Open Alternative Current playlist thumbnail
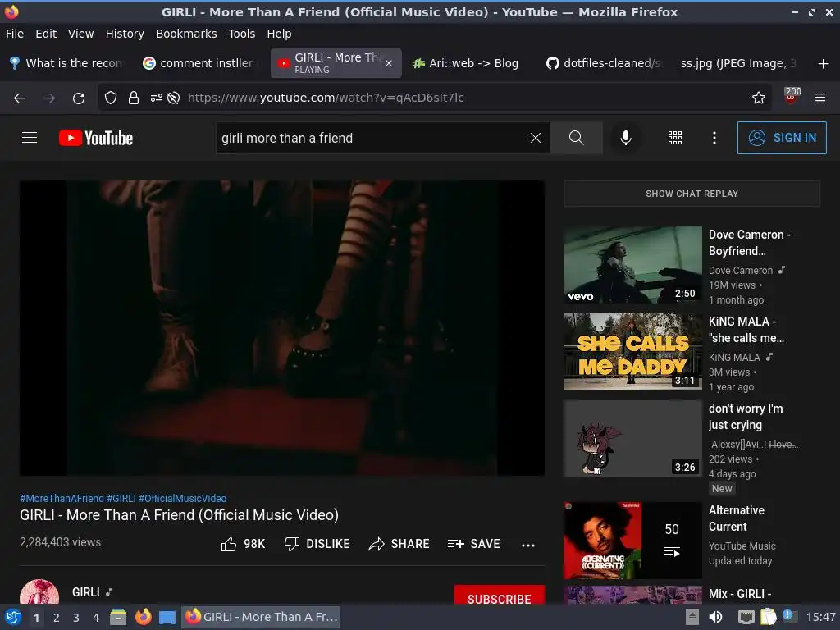The image size is (840, 630). (x=632, y=541)
